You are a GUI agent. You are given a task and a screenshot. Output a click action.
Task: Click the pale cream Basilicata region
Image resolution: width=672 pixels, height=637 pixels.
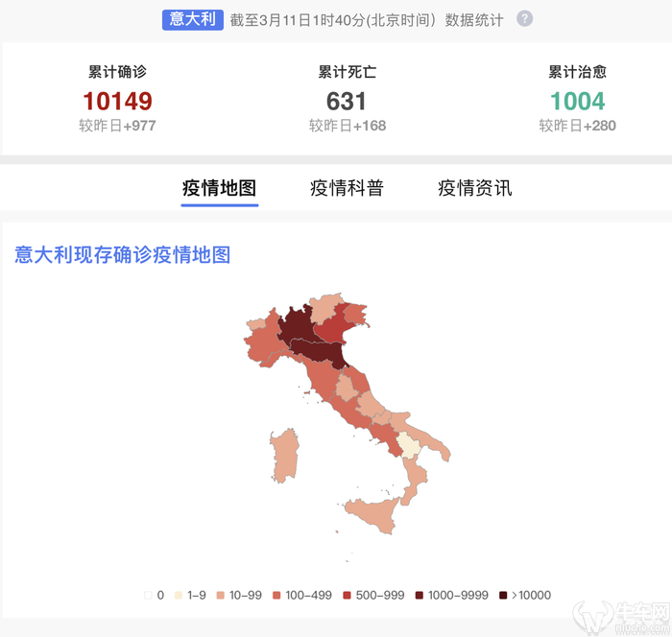[408, 445]
